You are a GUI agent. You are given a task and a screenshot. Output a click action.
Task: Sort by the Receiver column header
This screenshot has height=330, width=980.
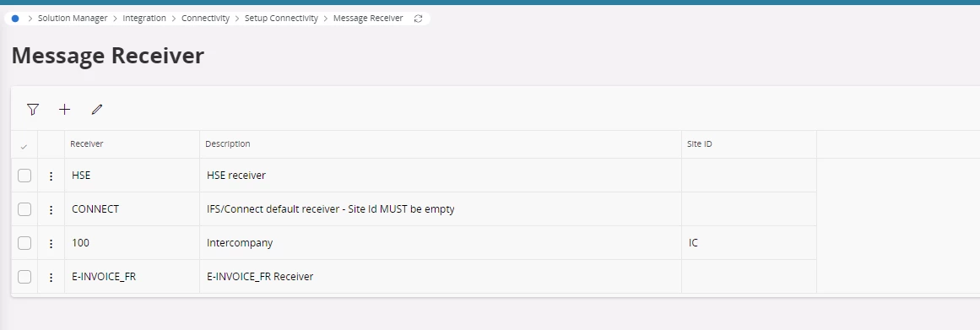coord(87,143)
